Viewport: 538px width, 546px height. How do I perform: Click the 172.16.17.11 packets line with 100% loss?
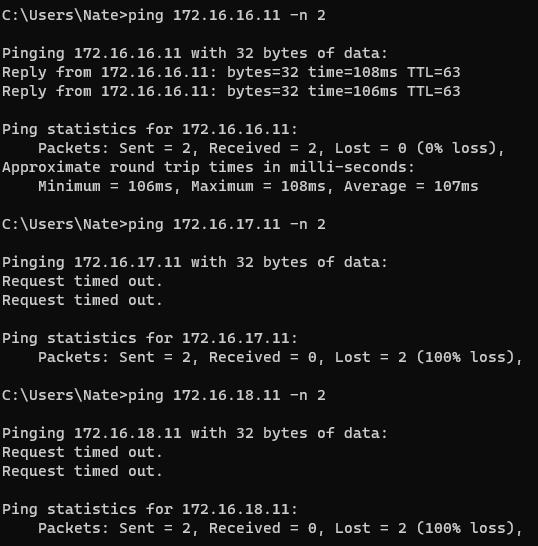point(280,358)
